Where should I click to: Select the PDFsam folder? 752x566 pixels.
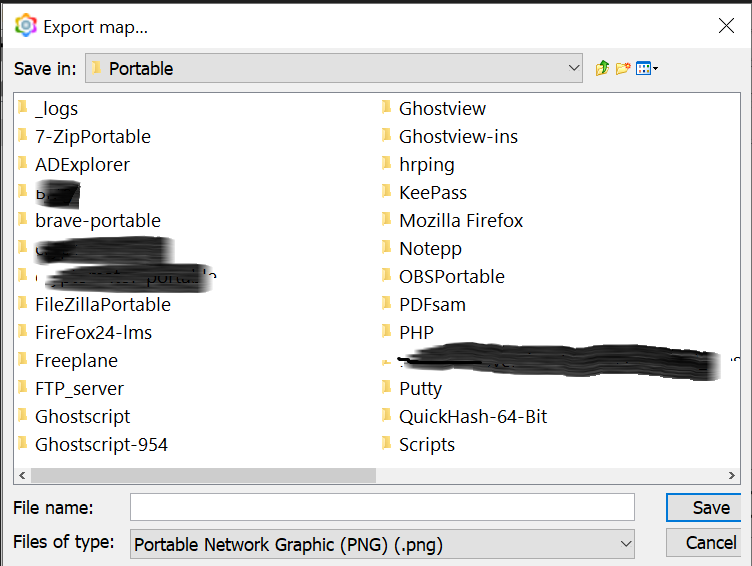(432, 305)
